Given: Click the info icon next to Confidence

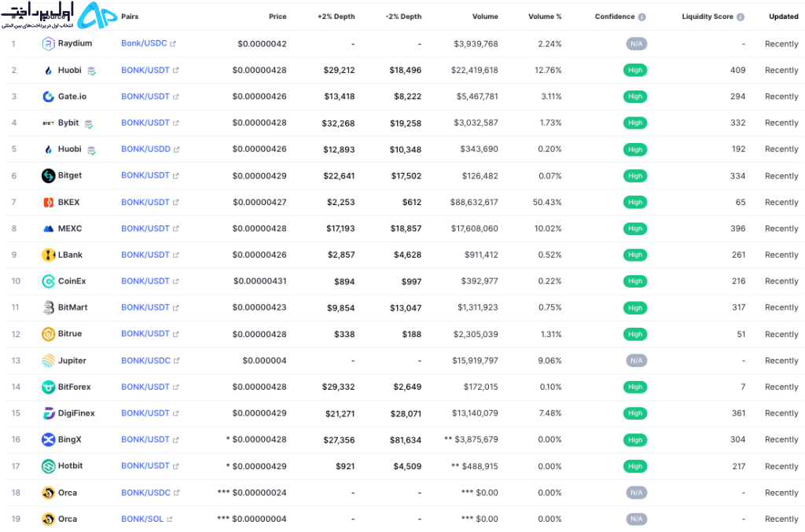Looking at the screenshot, I should pos(641,17).
